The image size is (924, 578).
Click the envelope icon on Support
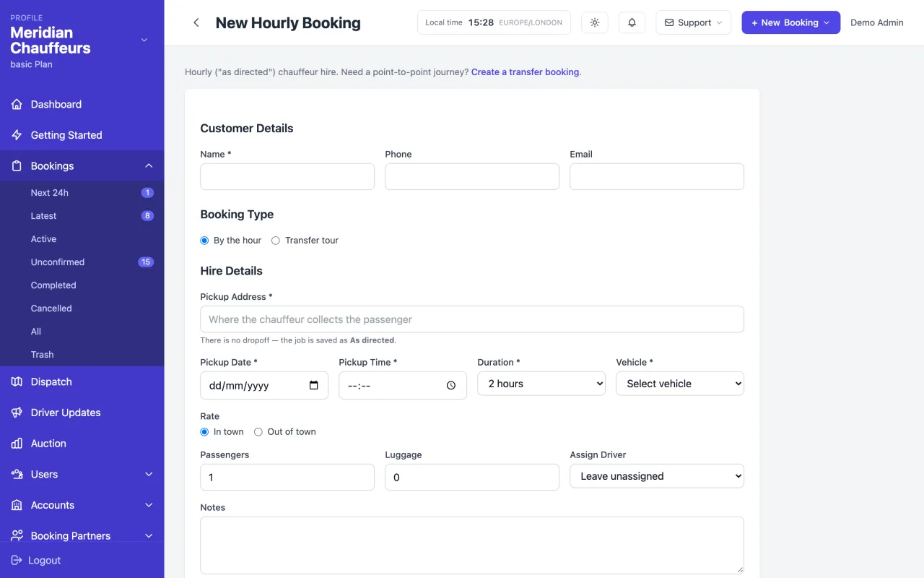click(x=668, y=22)
